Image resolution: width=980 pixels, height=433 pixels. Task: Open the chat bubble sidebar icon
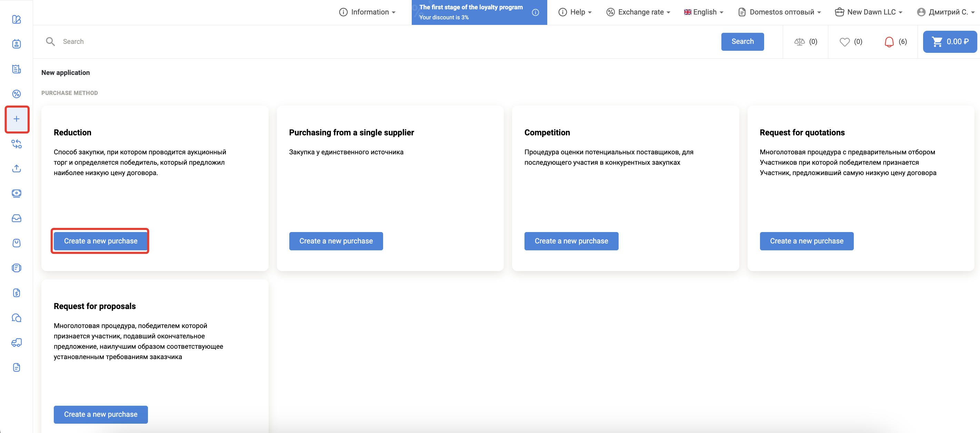(x=16, y=318)
